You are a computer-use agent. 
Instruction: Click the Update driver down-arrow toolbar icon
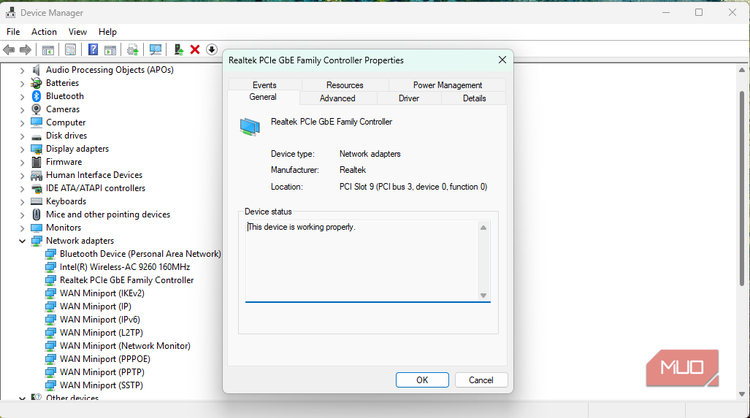pos(211,49)
